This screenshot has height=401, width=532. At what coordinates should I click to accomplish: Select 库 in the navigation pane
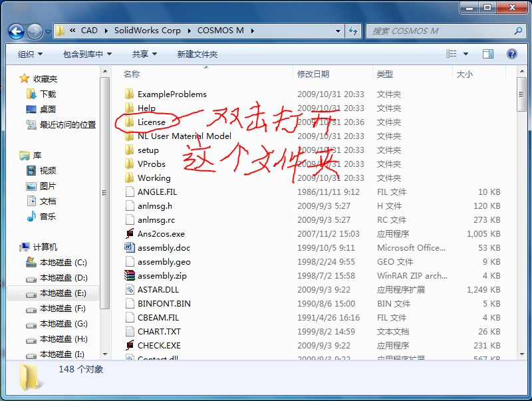[31, 156]
